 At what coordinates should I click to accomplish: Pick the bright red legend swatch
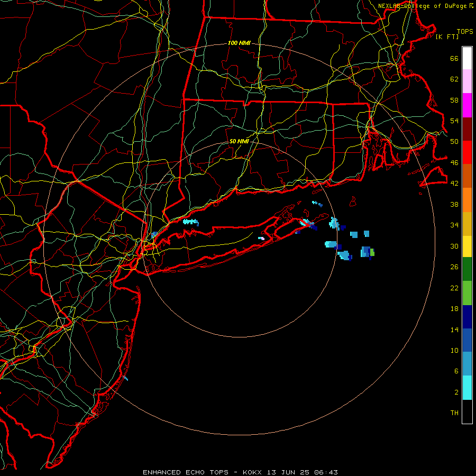(x=467, y=152)
